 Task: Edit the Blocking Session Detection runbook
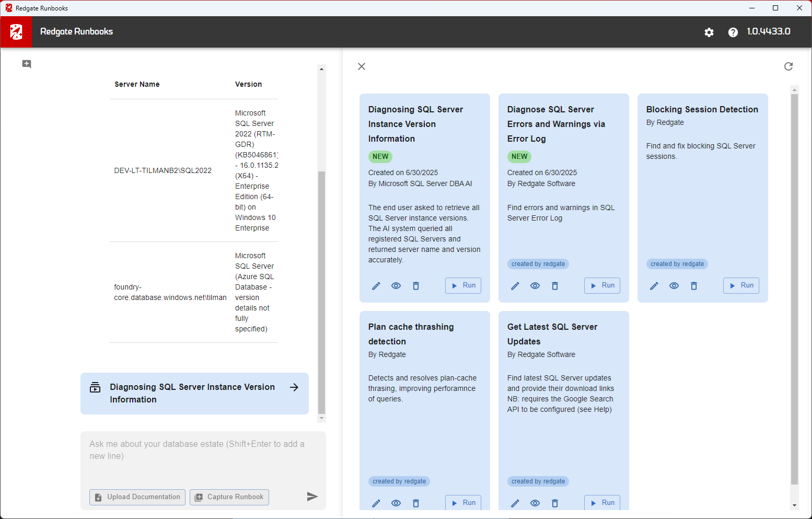(x=654, y=286)
